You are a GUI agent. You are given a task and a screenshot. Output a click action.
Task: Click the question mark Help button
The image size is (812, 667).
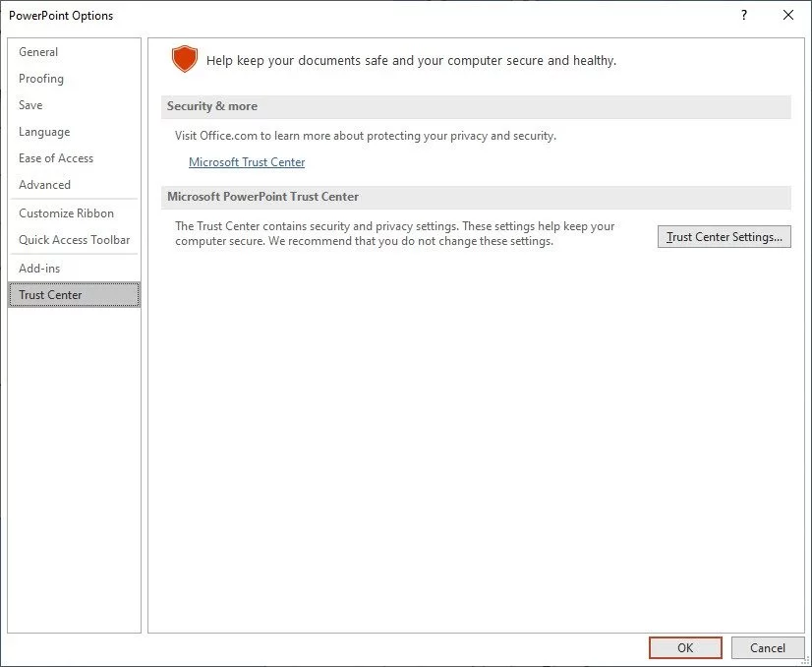click(x=744, y=15)
